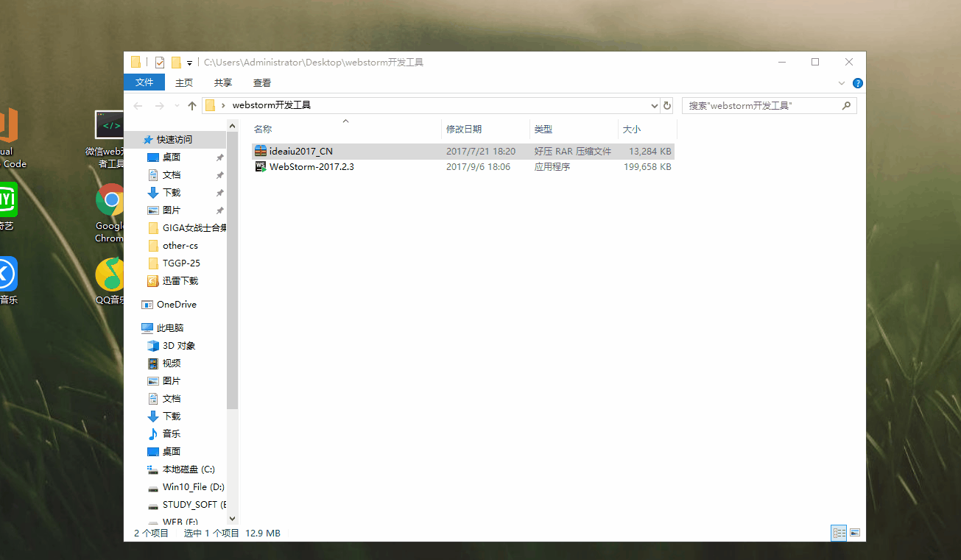Click the pin icon beside 下载
Image resolution: width=961 pixels, height=560 pixels.
coord(219,193)
